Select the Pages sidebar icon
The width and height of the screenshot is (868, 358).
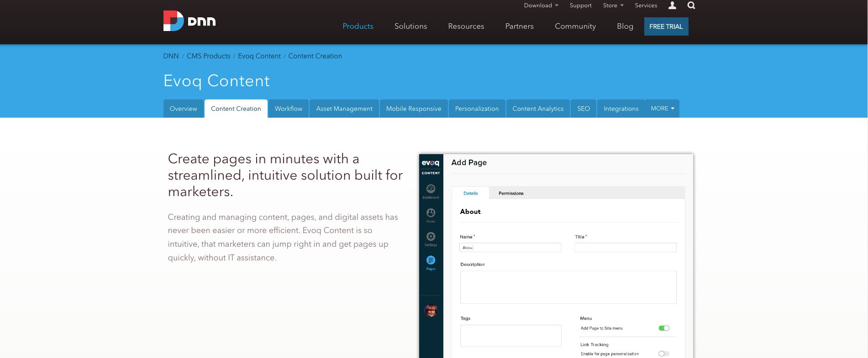pyautogui.click(x=431, y=263)
